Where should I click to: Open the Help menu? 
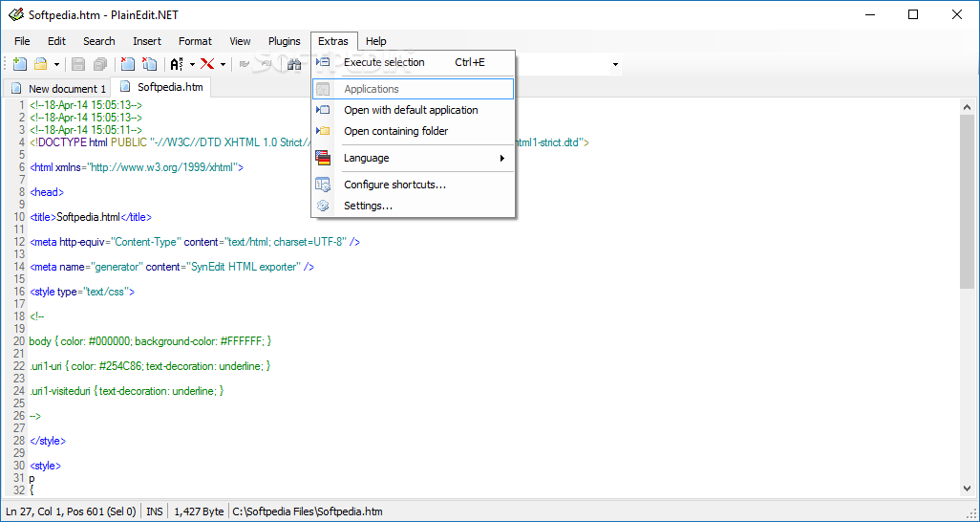[375, 41]
